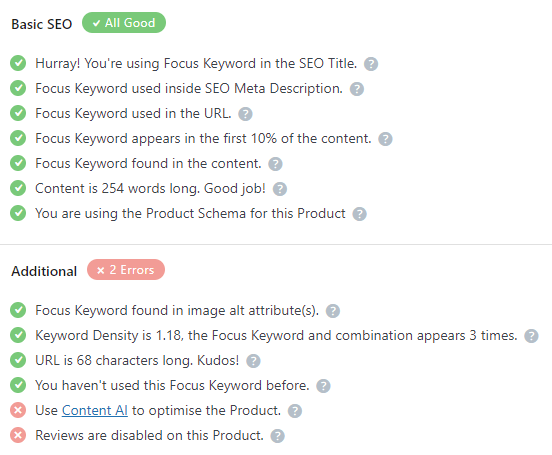Screen dimensions: 552x455
Task: Open help for unused Focus Keyword check
Action: [323, 386]
